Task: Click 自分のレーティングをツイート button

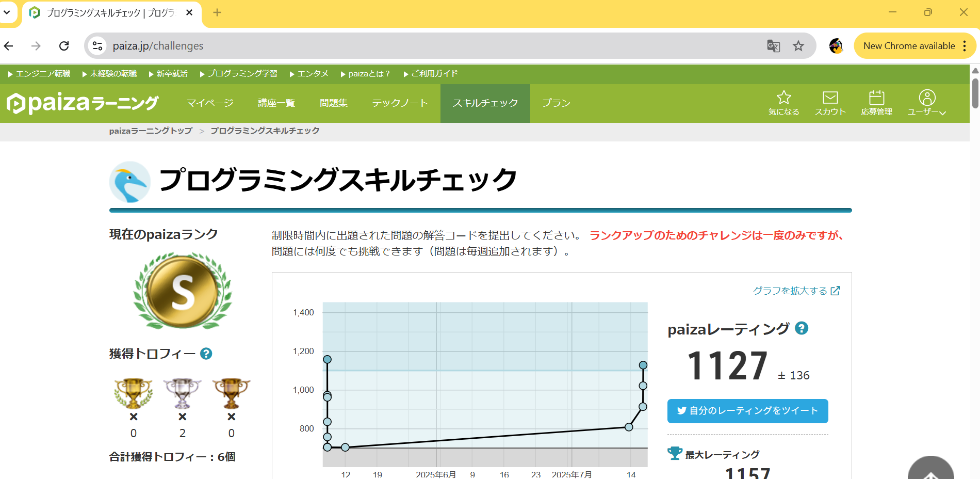Action: point(748,411)
